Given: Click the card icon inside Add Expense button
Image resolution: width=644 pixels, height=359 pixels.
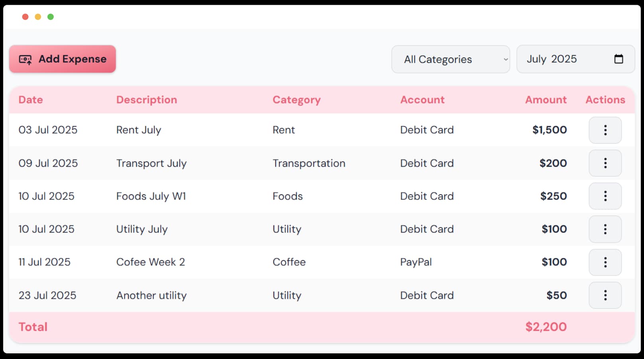Looking at the screenshot, I should (x=26, y=59).
